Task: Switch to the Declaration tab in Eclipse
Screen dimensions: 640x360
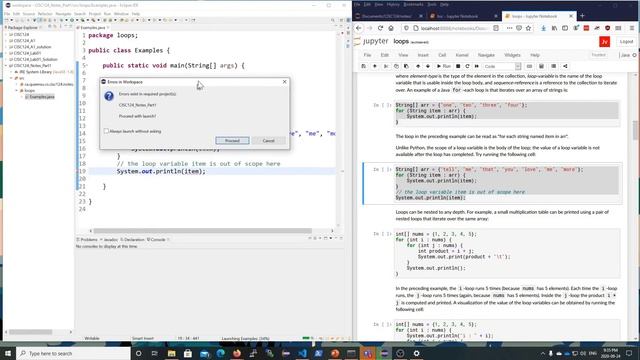Action: click(132, 240)
